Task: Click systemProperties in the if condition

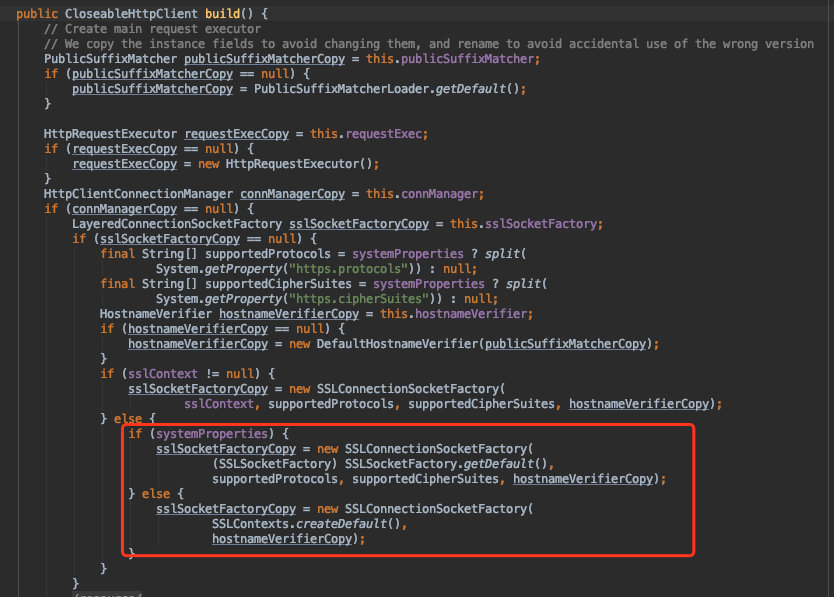Action: coord(212,434)
